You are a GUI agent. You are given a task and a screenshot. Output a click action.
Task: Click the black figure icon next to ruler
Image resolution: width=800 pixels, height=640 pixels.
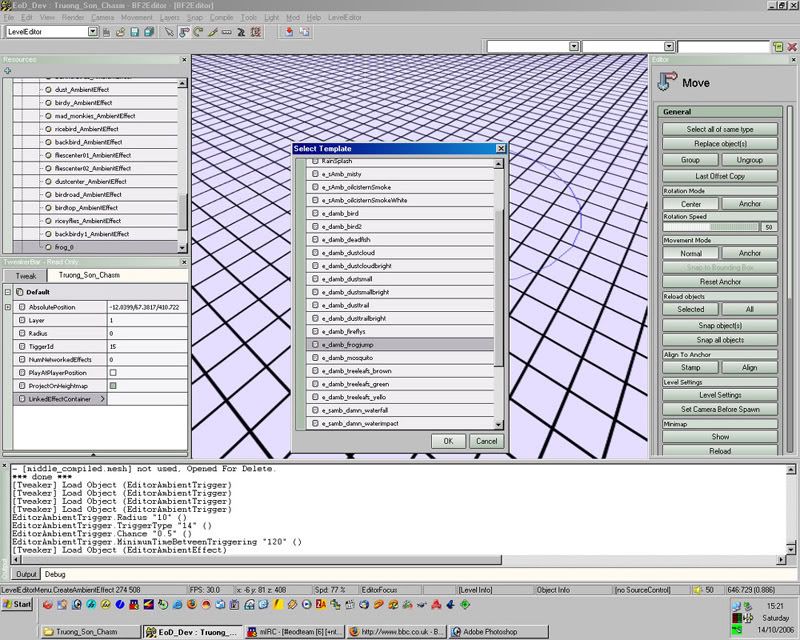point(241,32)
